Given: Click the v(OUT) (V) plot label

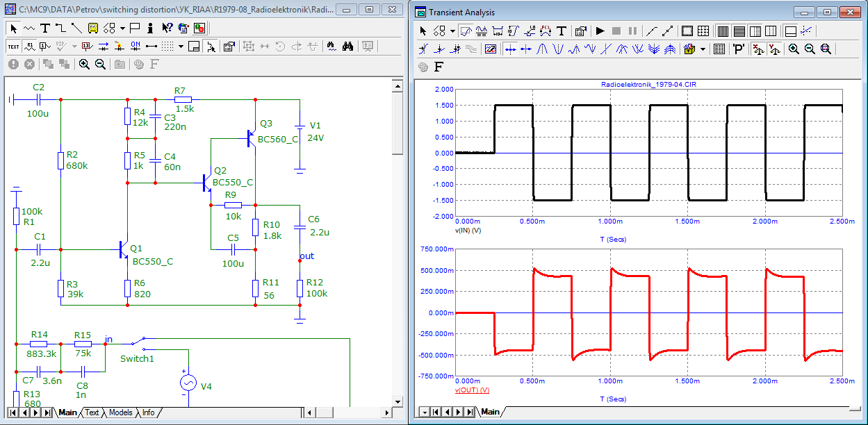Looking at the screenshot, I should tap(473, 390).
